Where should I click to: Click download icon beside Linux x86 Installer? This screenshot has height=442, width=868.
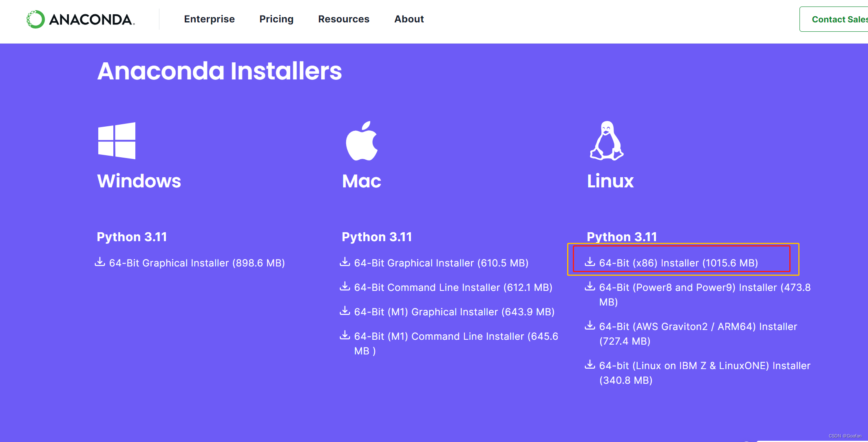pyautogui.click(x=590, y=262)
